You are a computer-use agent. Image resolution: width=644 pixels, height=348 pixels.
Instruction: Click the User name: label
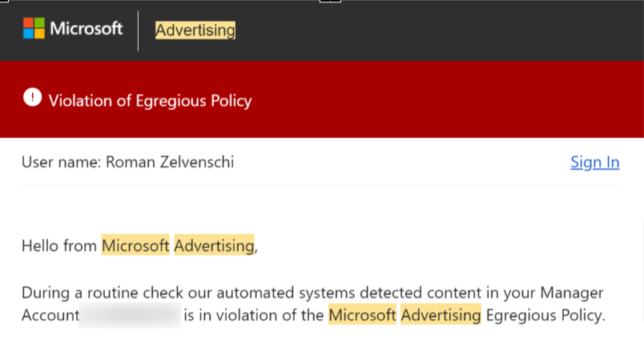pos(61,162)
